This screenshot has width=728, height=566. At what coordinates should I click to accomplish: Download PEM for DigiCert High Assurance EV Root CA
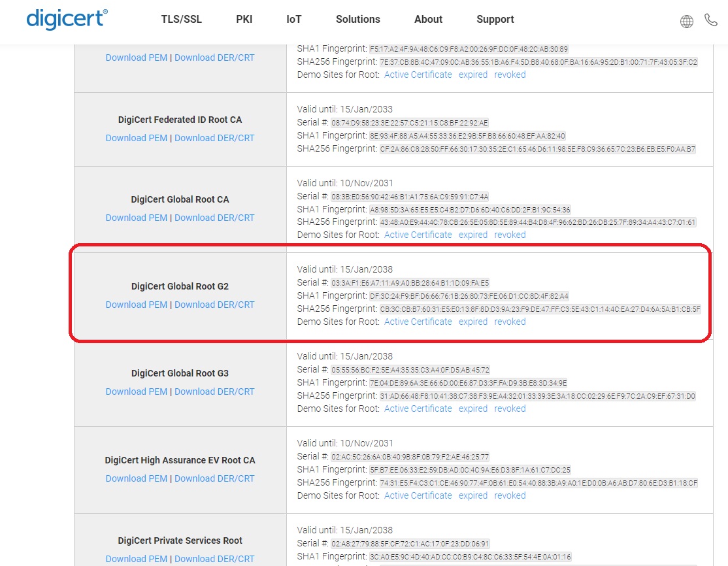[x=137, y=478]
